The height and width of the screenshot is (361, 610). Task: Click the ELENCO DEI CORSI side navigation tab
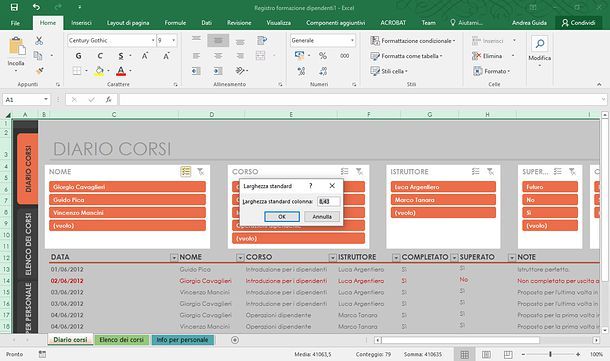click(28, 244)
